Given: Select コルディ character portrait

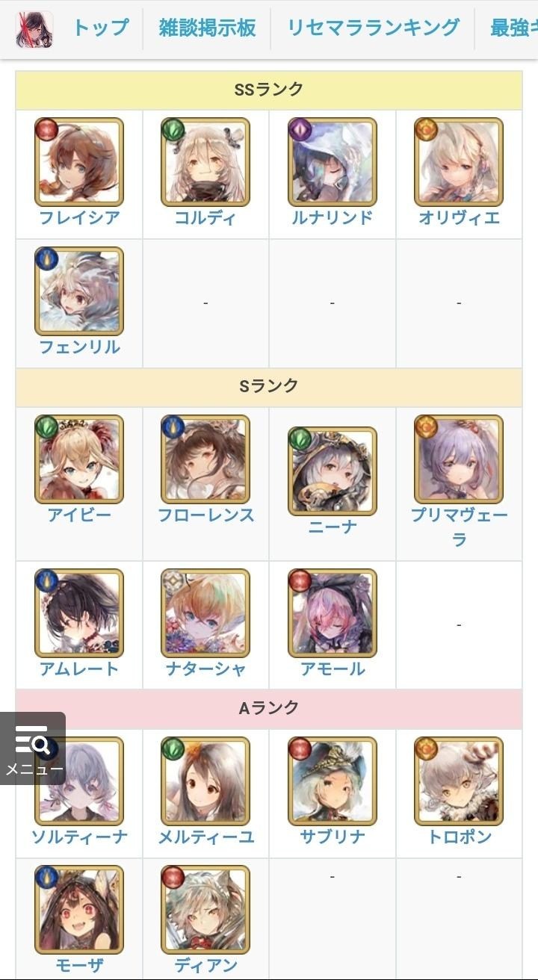Looking at the screenshot, I should coord(205,162).
